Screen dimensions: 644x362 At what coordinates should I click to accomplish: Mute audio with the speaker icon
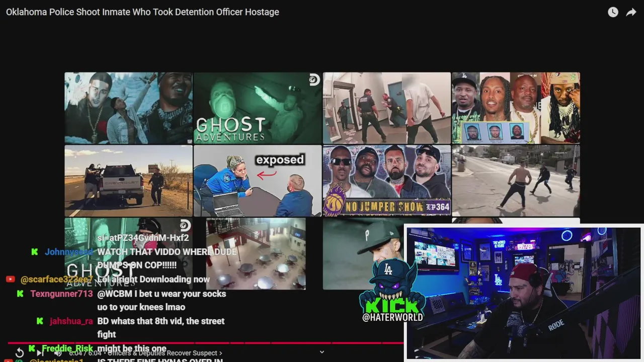click(x=58, y=353)
